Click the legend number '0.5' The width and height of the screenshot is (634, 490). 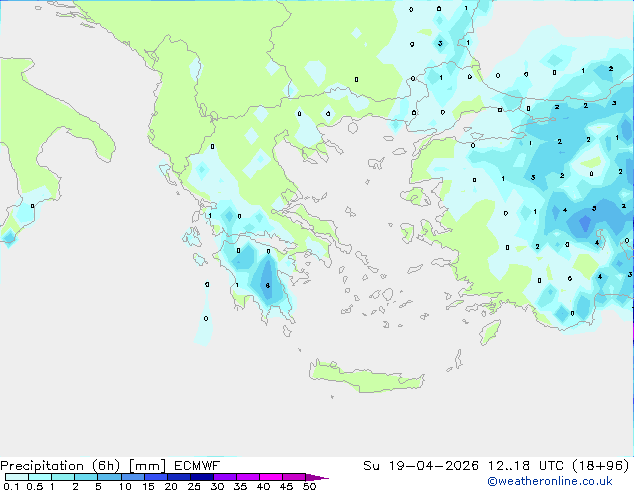34,486
